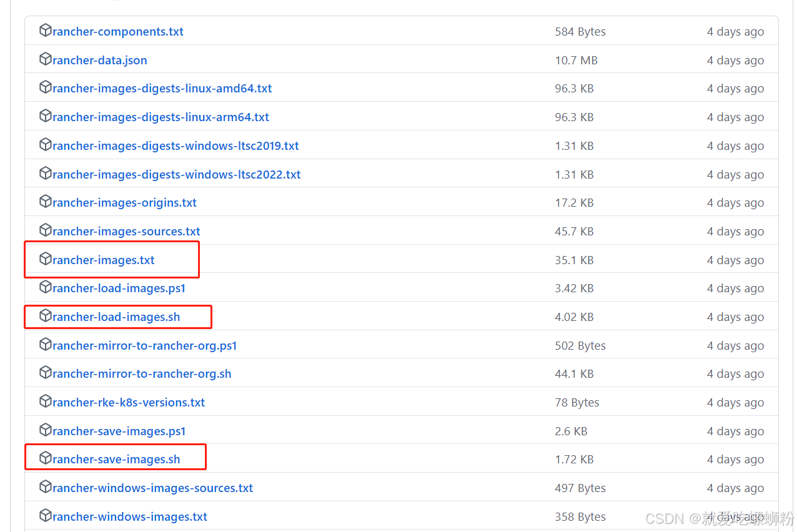This screenshot has height=532, width=797.
Task: Download rancher-mirror-to-rancher-org.sh script
Action: coord(142,373)
